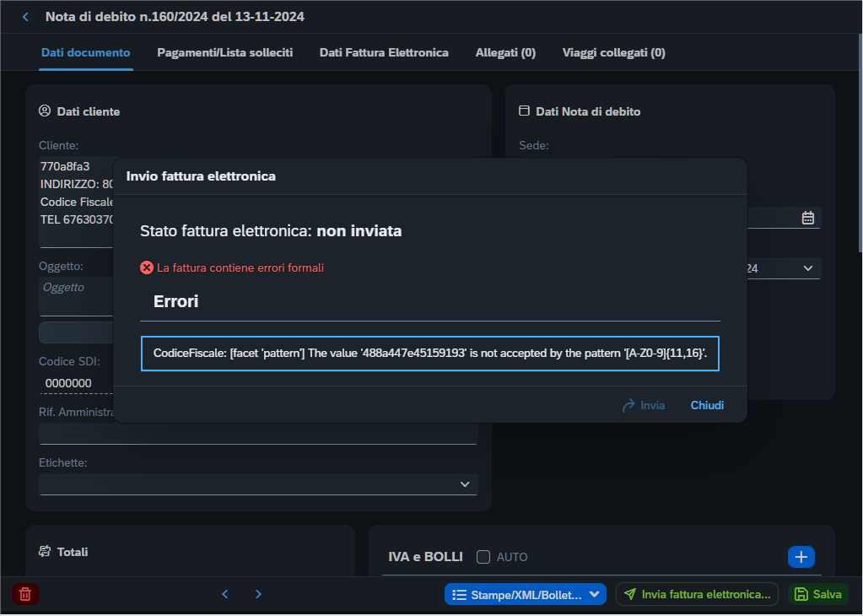Click the Rif. Amministrazione input field
Viewport: 863px width, 616px height.
[257, 433]
